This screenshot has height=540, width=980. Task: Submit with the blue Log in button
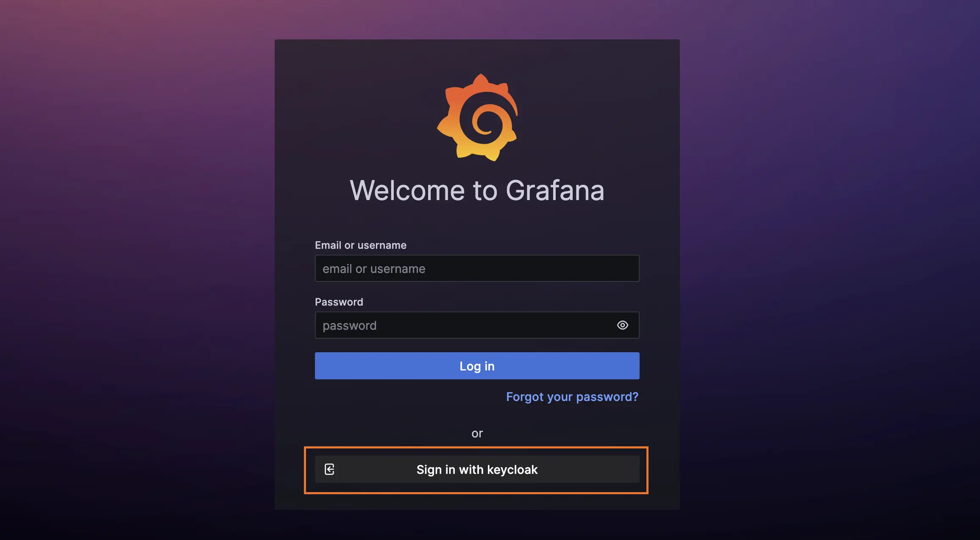coord(477,366)
